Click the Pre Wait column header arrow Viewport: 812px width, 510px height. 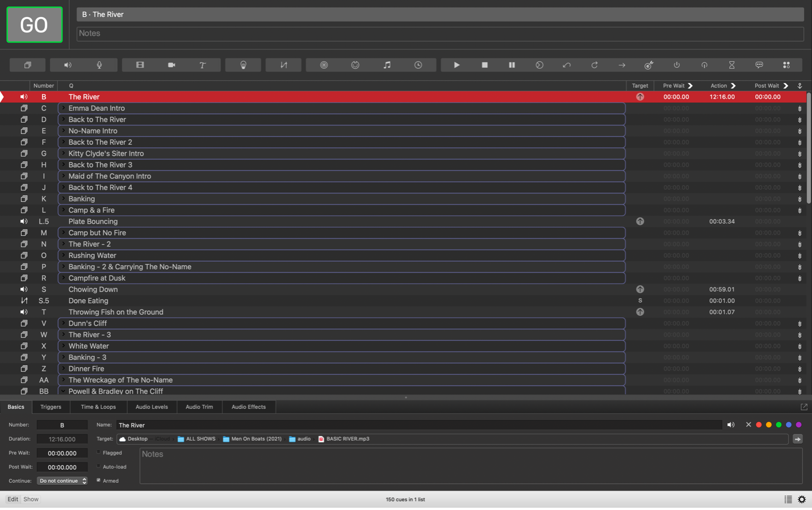(690, 86)
